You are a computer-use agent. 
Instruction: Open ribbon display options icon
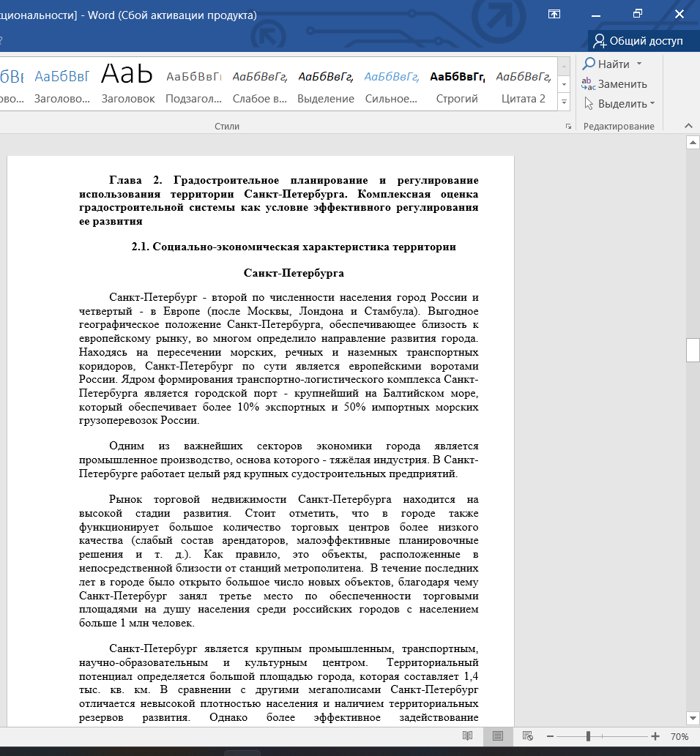(x=555, y=14)
